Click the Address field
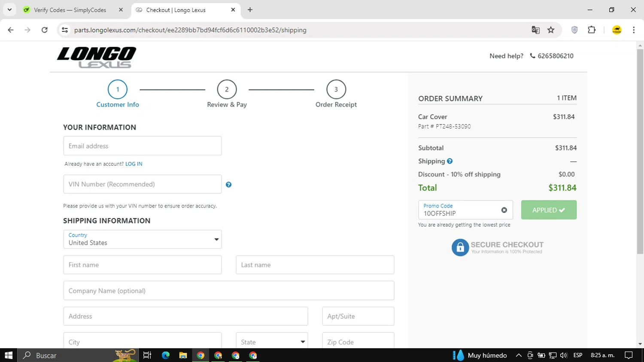The width and height of the screenshot is (644, 362). tap(185, 316)
